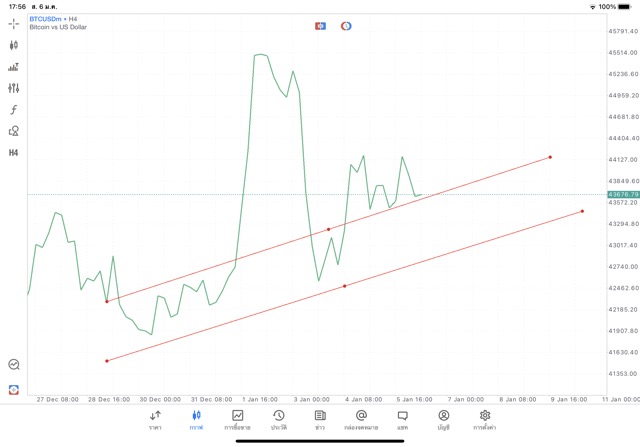Open the chat-with-chart icon at lower left

14,366
